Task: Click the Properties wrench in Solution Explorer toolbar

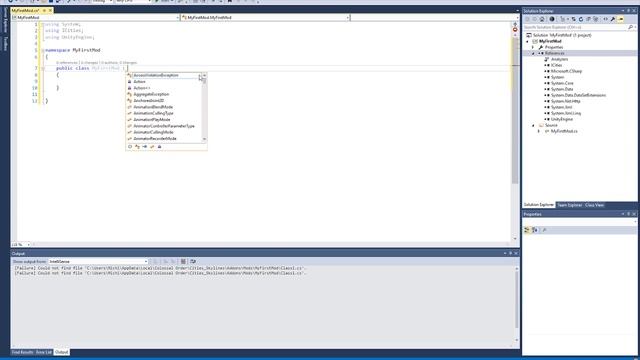Action: click(x=613, y=19)
